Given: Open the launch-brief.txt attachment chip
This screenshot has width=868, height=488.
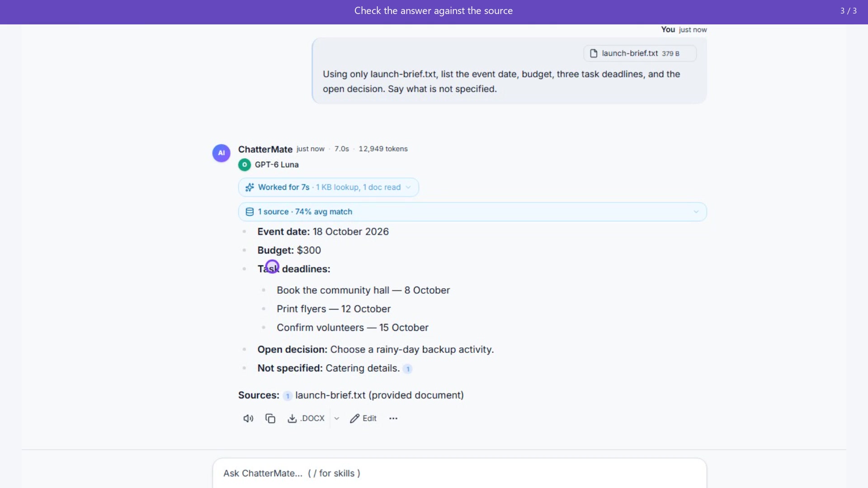Looking at the screenshot, I should 640,53.
